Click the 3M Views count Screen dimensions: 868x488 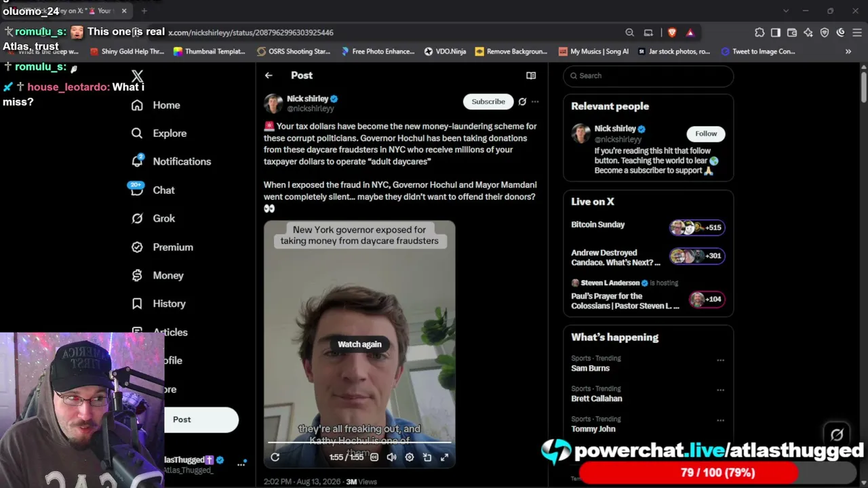click(361, 482)
